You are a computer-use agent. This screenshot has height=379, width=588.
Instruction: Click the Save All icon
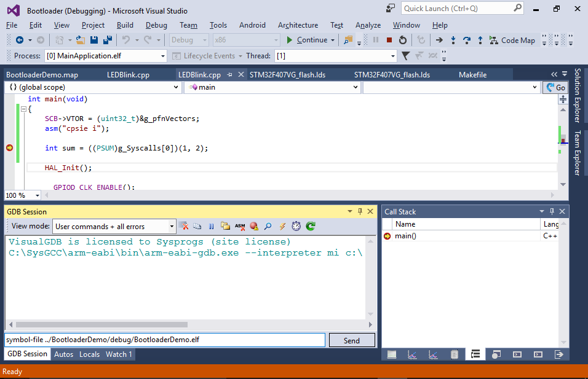pyautogui.click(x=108, y=40)
